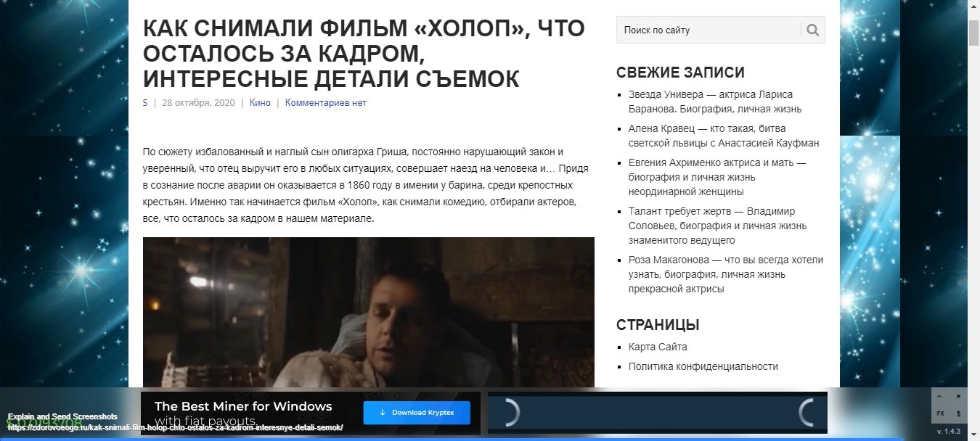Open post Талант требует жертв — Владимир Соловьев
The height and width of the screenshot is (441, 980).
click(717, 226)
